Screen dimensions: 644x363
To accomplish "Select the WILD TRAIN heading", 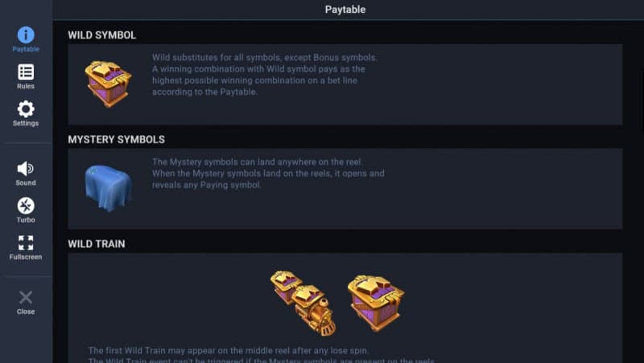I will 97,243.
